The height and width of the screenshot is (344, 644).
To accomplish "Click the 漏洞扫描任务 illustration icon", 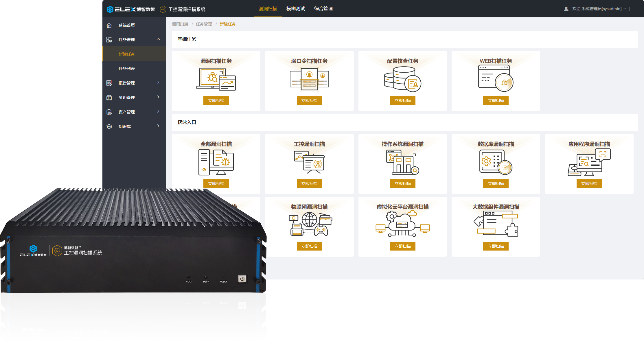I will 216,79.
